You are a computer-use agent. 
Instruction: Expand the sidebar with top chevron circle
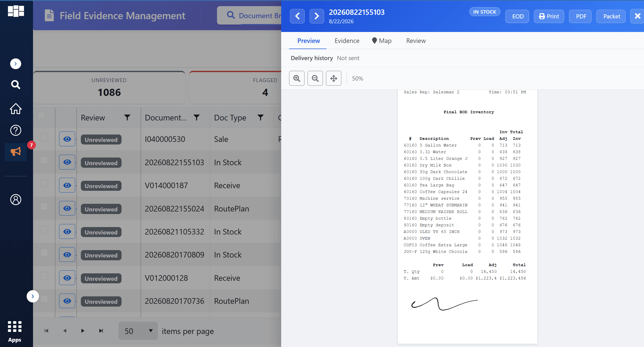[16, 64]
